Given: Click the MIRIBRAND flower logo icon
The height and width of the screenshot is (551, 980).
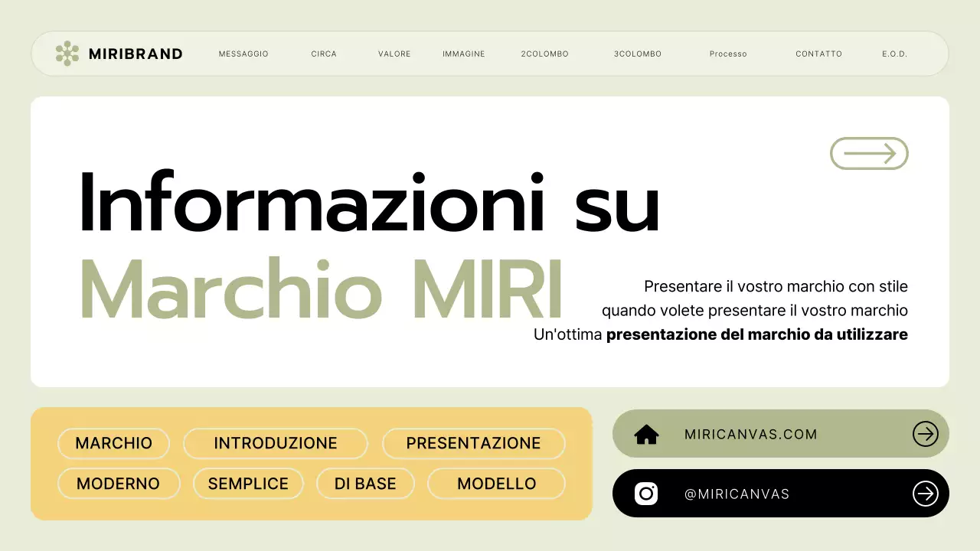Looking at the screenshot, I should click(x=68, y=54).
